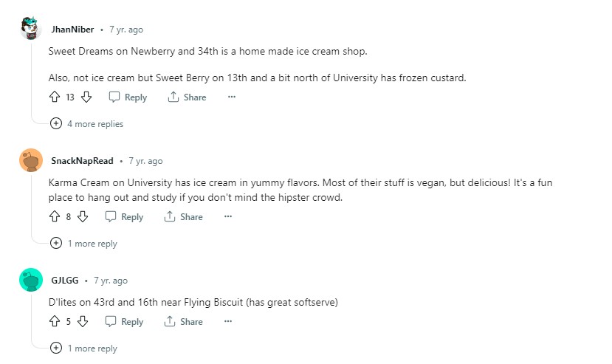Open more options on GJLGG's comment
This screenshot has height=364, width=612.
227,322
